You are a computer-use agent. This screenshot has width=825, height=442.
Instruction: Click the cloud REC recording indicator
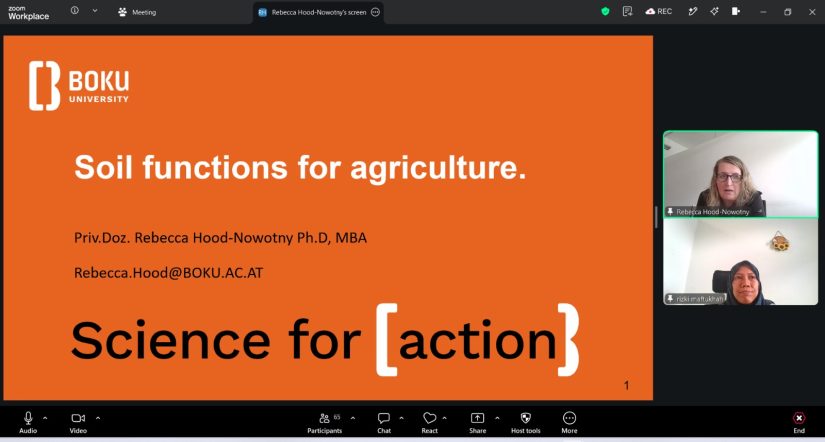pos(659,11)
